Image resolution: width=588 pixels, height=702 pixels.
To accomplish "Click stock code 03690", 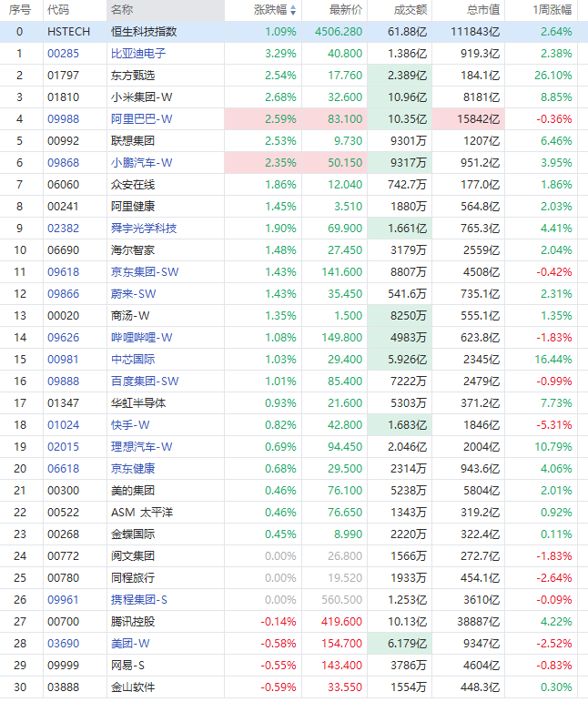I will (x=63, y=644).
